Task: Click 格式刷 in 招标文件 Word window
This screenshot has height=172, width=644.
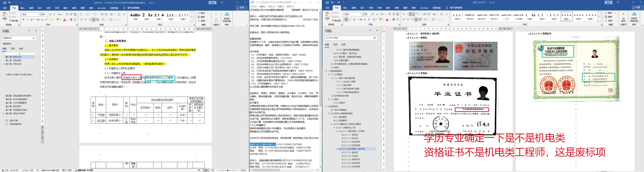Action: coord(13,21)
